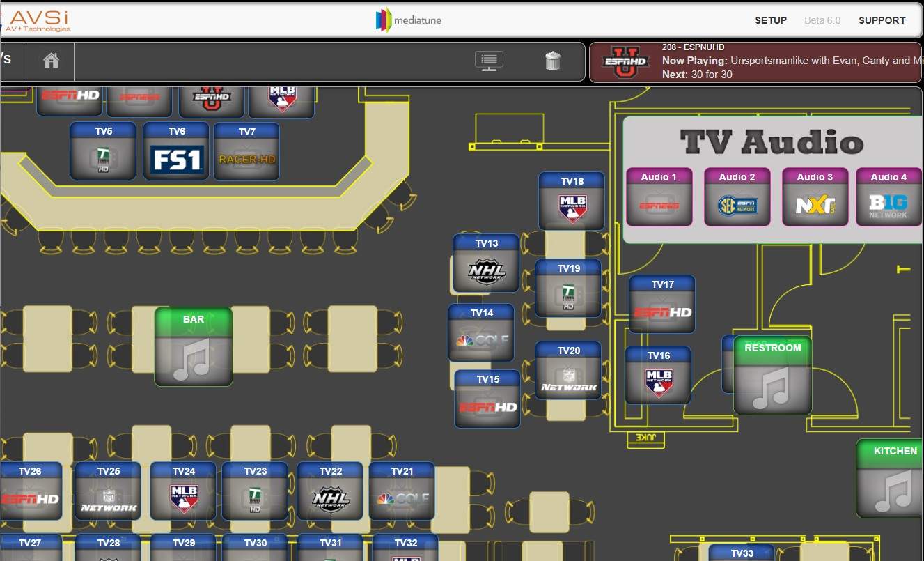This screenshot has width=924, height=561.
Task: Click the ESPNU HD logo in banner
Action: tap(625, 61)
